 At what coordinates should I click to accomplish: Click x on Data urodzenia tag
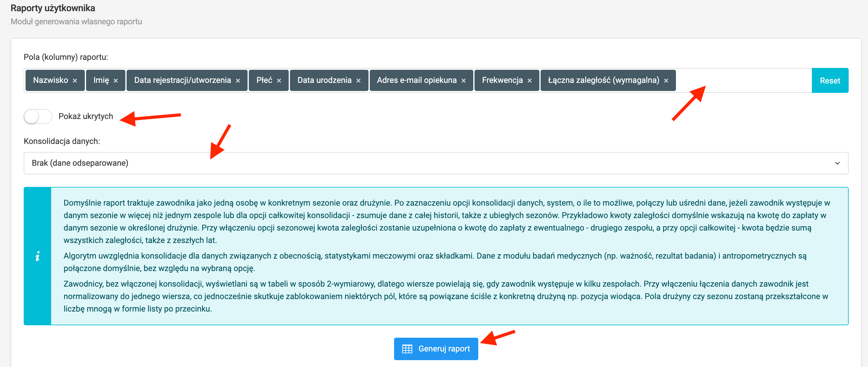point(359,81)
